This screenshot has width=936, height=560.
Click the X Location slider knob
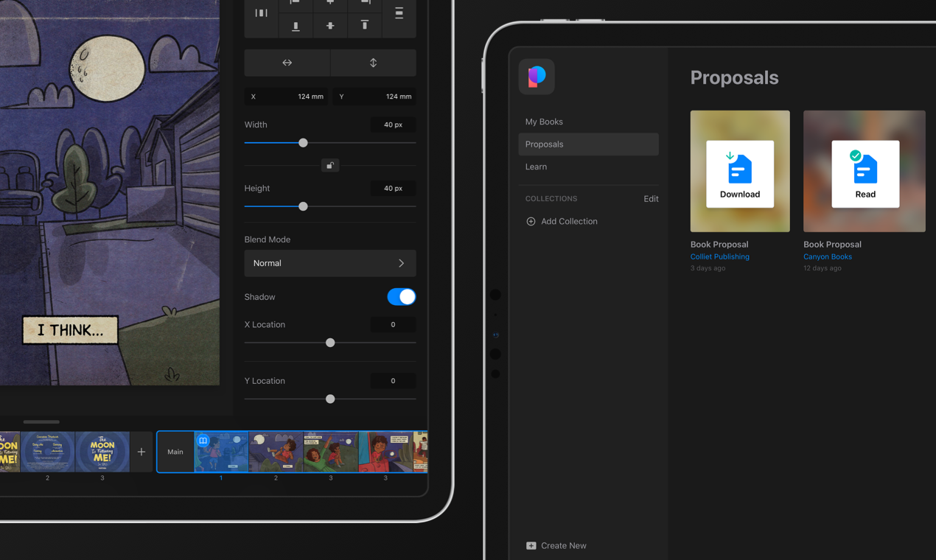pos(330,343)
